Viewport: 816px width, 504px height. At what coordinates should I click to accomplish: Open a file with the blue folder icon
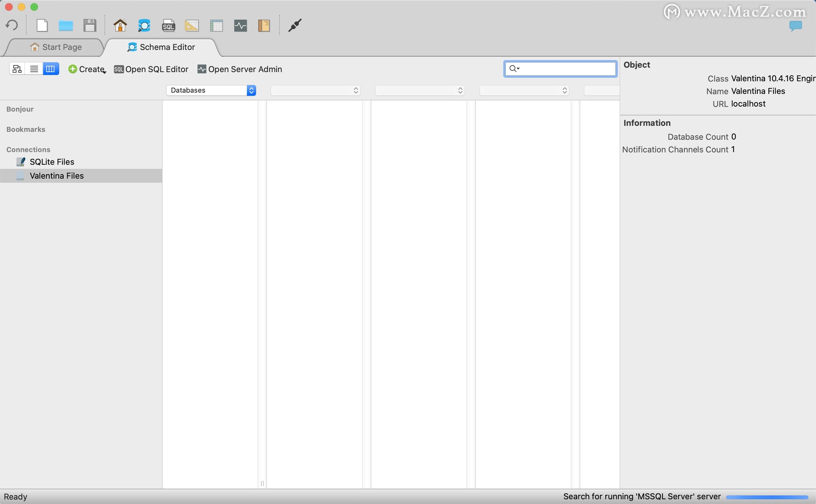[65, 25]
